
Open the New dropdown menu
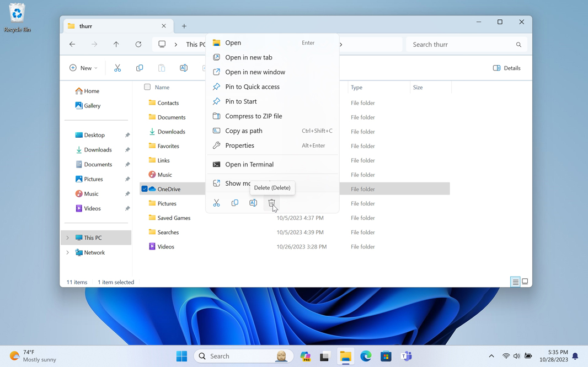point(83,68)
